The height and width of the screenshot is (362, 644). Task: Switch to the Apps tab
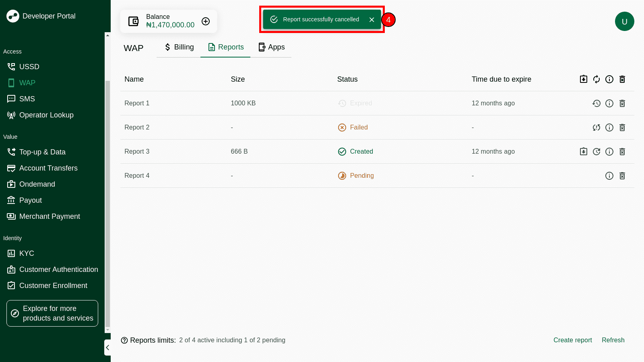coord(271,47)
